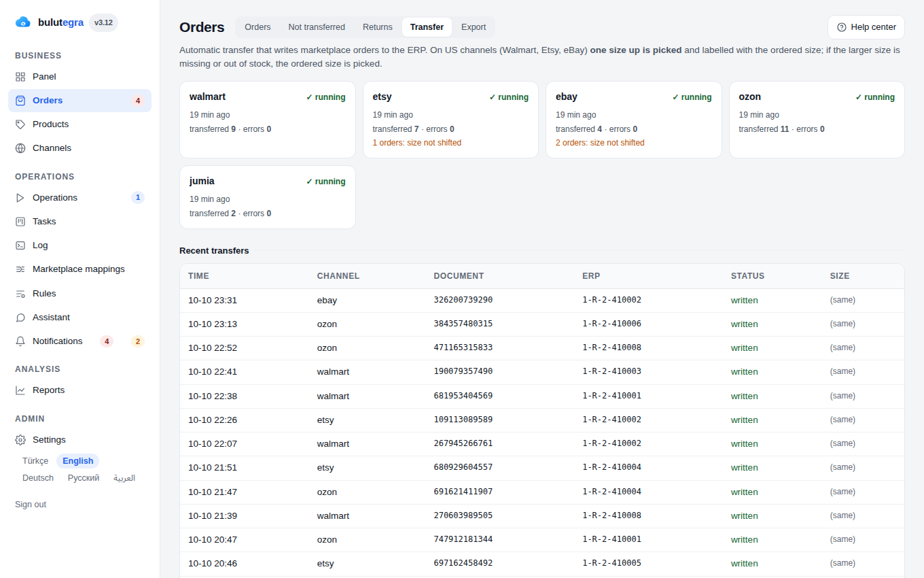Click the Channels globe icon

(x=20, y=148)
